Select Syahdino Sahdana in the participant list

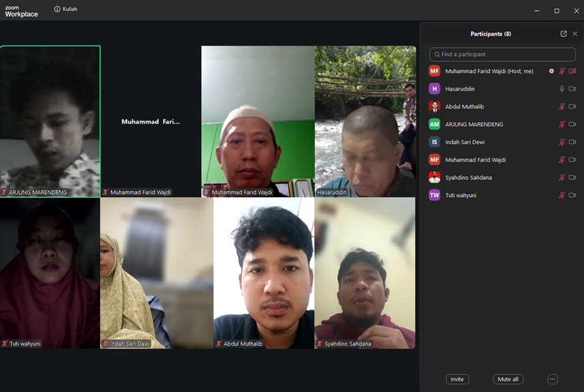point(502,177)
